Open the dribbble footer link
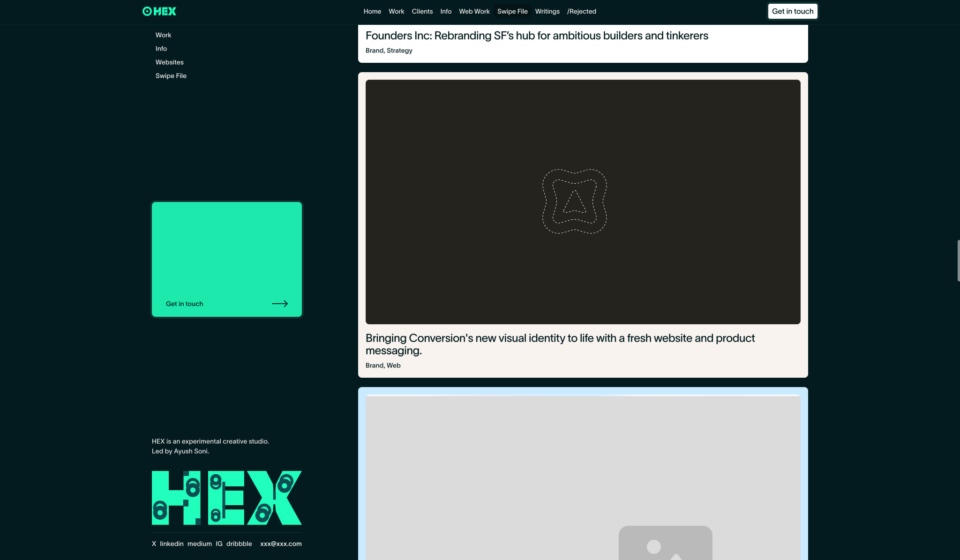960x560 pixels. (239, 544)
